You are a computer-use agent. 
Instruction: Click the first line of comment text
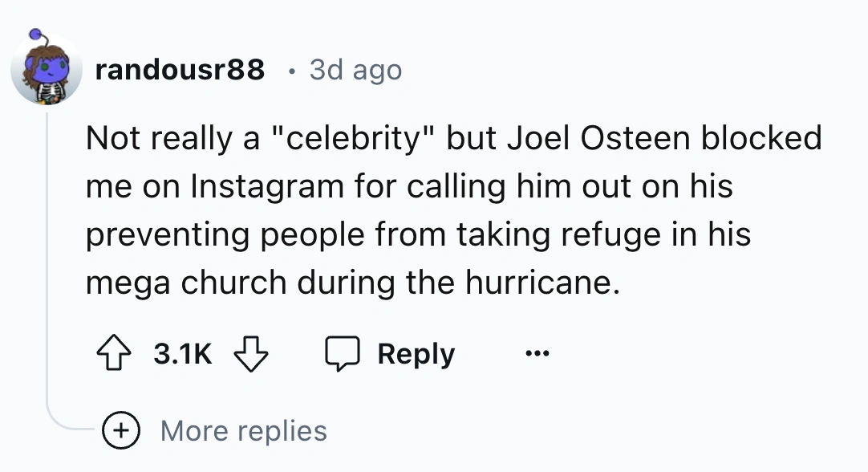(453, 139)
